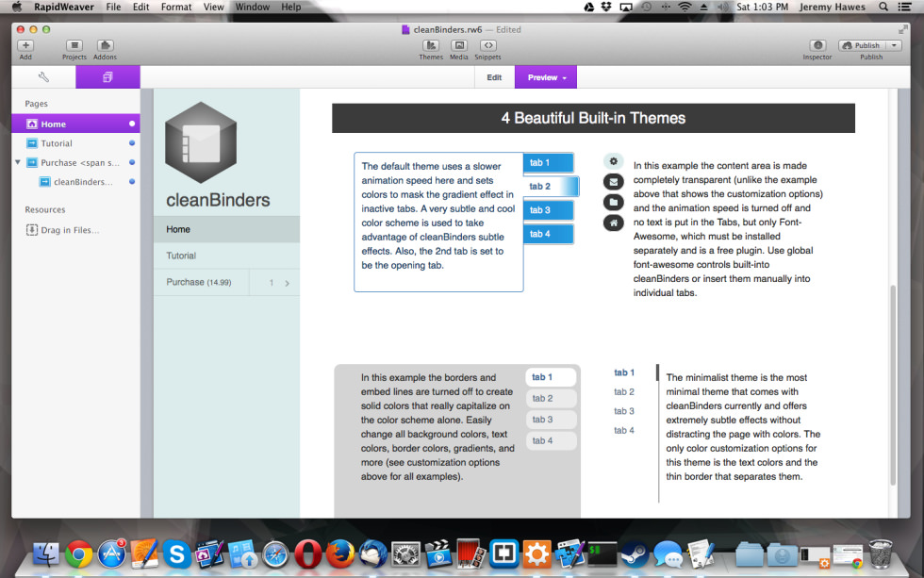Click the Publish button
This screenshot has height=578, width=924.
click(863, 45)
